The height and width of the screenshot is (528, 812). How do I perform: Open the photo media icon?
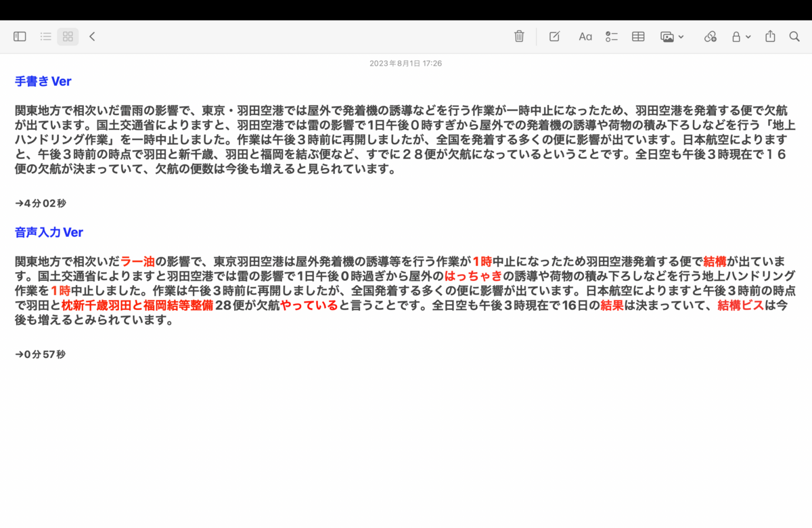[667, 37]
